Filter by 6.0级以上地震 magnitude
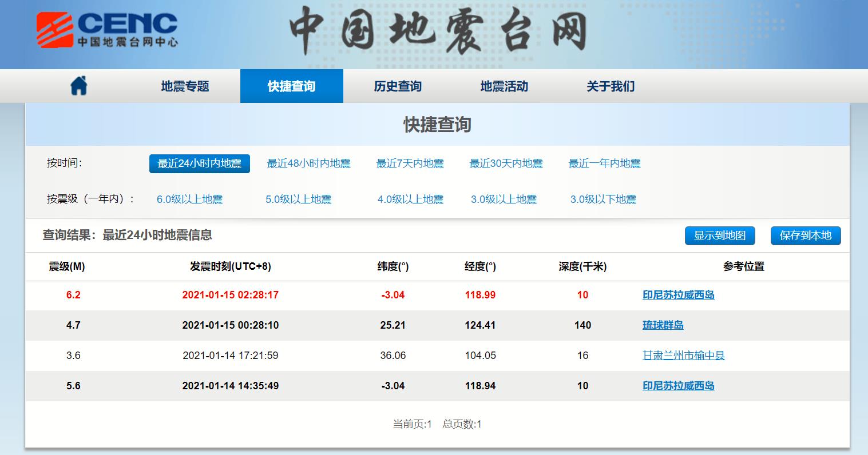Image resolution: width=868 pixels, height=455 pixels. click(189, 199)
